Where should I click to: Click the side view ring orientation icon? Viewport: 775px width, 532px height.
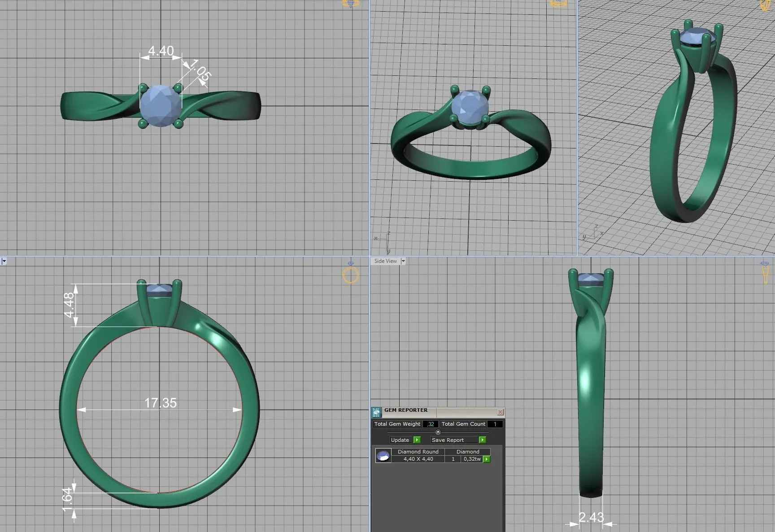(x=765, y=273)
